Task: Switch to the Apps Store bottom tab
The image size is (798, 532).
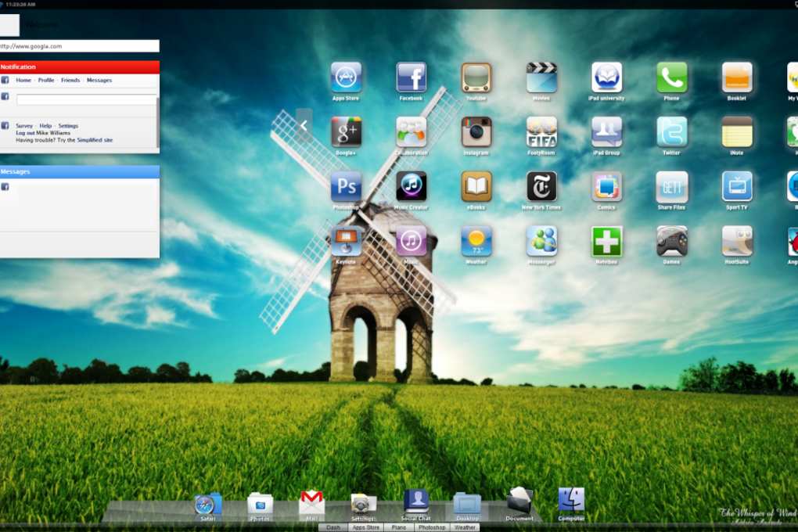Action: click(366, 527)
